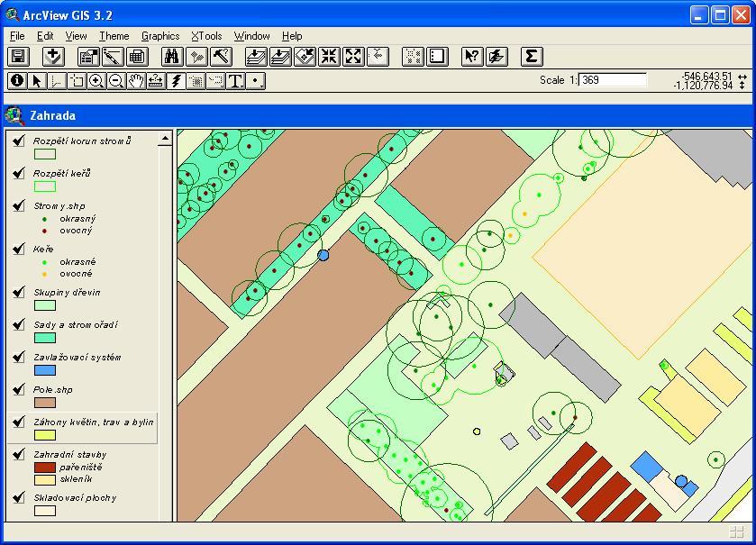Open the Help menu

(x=292, y=36)
